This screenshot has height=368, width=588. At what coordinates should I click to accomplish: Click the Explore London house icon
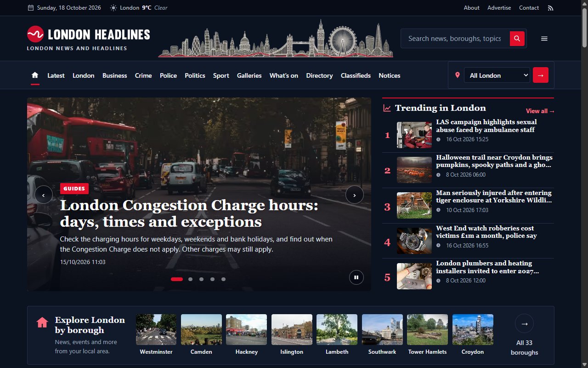[42, 322]
